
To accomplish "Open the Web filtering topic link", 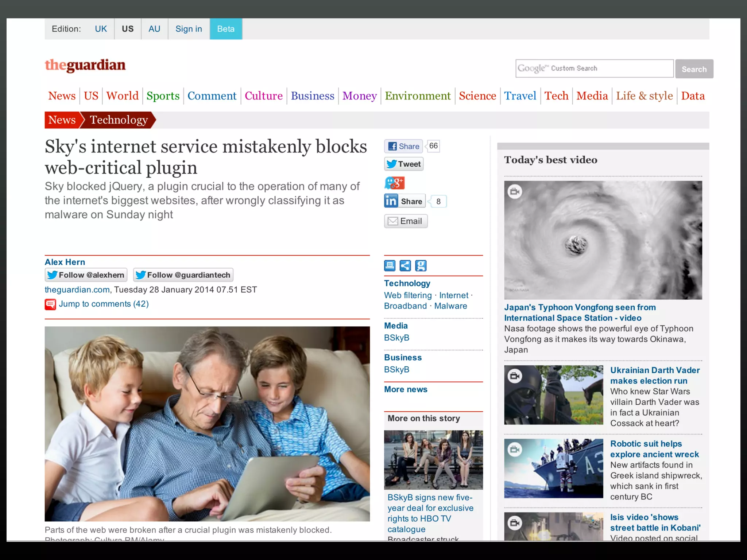I will click(408, 295).
